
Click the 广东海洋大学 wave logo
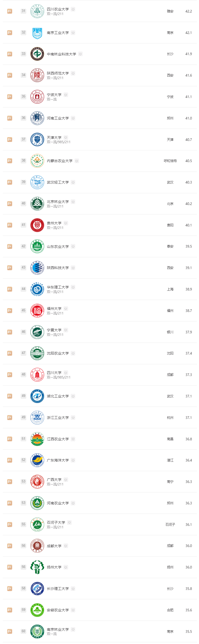[x=37, y=460]
